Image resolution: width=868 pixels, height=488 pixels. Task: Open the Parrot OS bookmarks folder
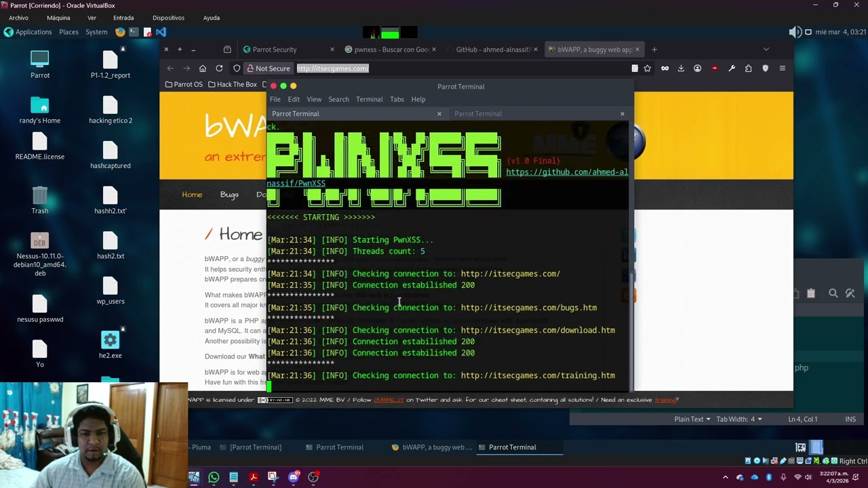[x=184, y=85]
